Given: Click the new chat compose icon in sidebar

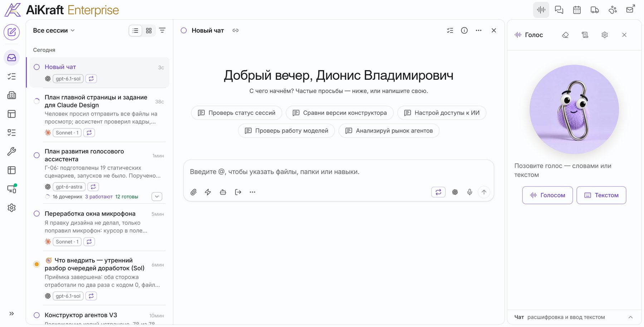Looking at the screenshot, I should pos(12,32).
